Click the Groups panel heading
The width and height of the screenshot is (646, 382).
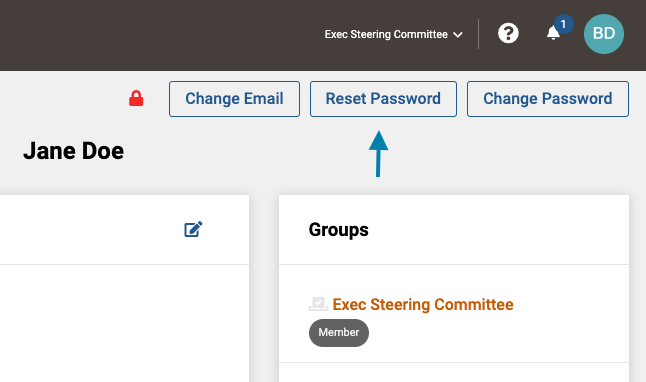[338, 230]
